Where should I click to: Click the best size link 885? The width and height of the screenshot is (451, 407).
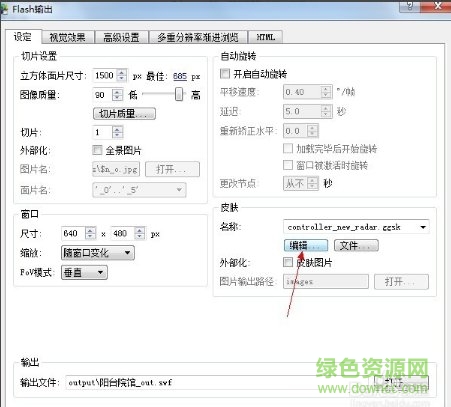click(180, 76)
